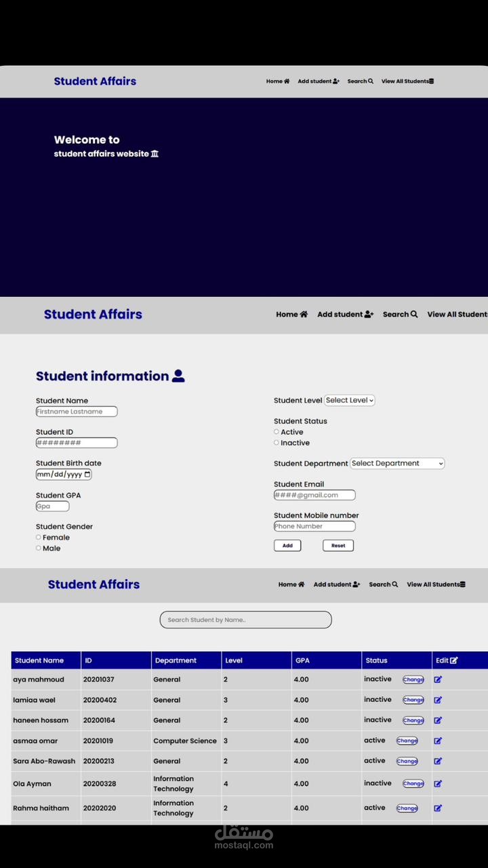
Task: Click the Level column header
Action: (256, 660)
